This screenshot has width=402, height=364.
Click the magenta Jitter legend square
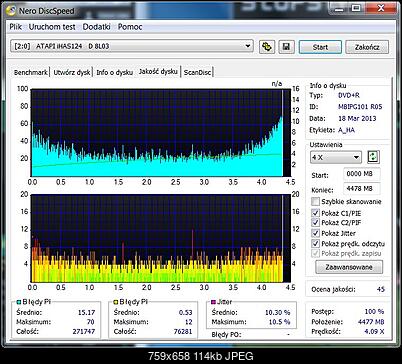point(213,302)
